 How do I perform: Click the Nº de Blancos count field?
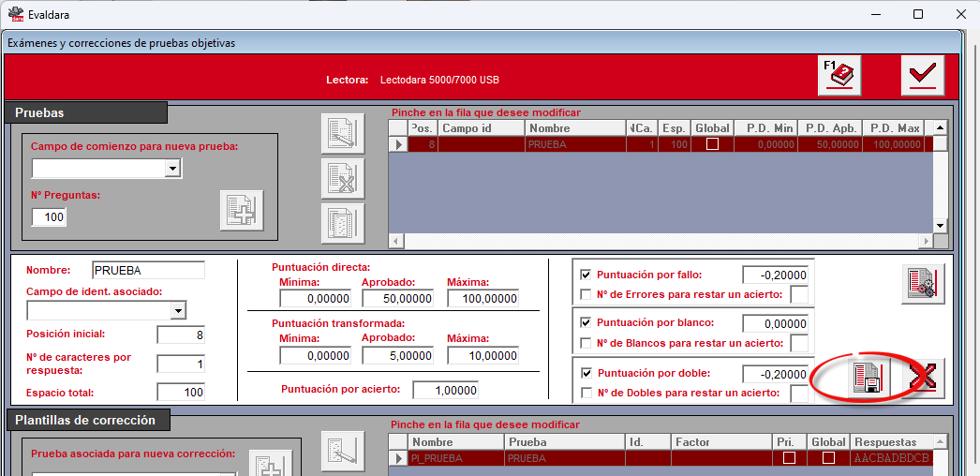[799, 343]
